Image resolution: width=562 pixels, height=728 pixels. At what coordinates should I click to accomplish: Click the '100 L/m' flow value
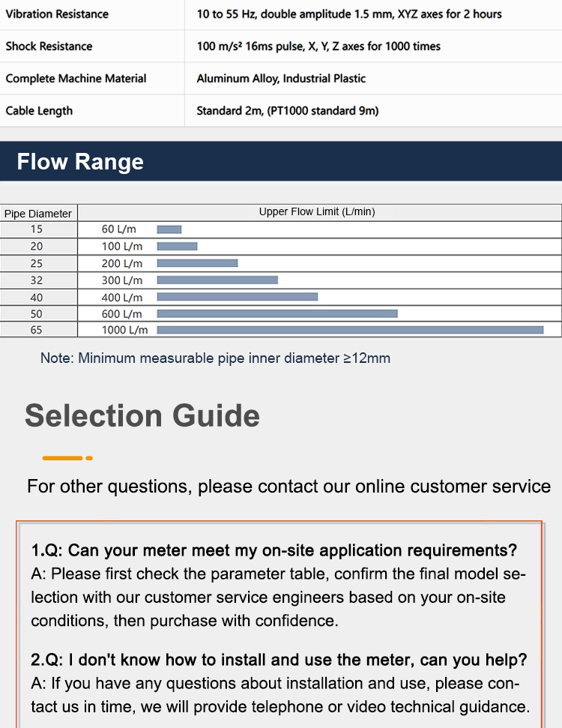(122, 246)
